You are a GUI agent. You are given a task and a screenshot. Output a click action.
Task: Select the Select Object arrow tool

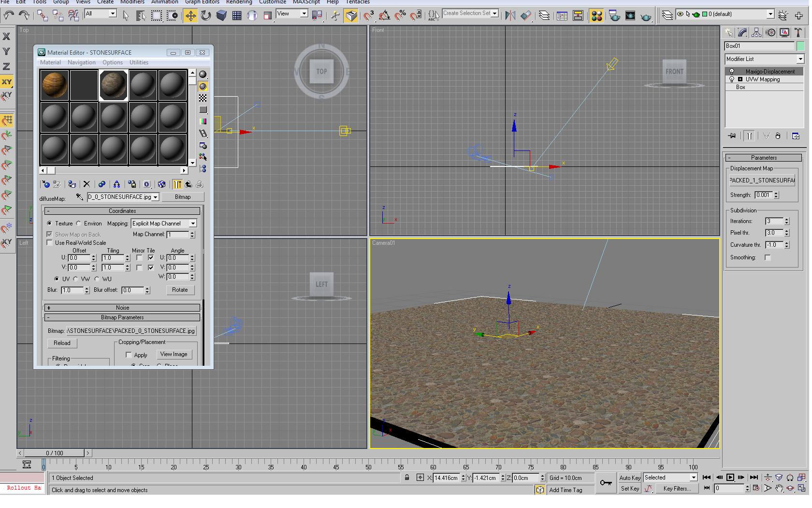click(x=126, y=15)
